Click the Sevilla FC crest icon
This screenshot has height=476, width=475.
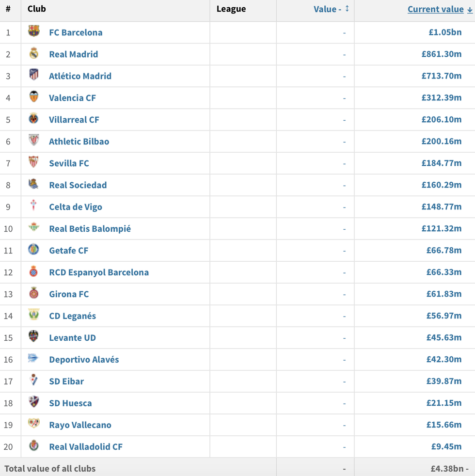click(x=34, y=162)
